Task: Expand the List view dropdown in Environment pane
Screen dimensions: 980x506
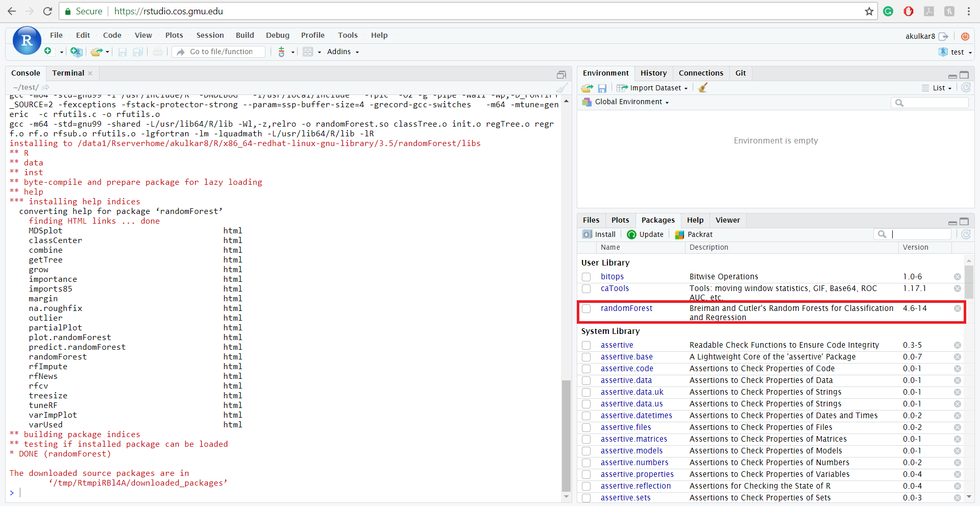Action: 938,88
